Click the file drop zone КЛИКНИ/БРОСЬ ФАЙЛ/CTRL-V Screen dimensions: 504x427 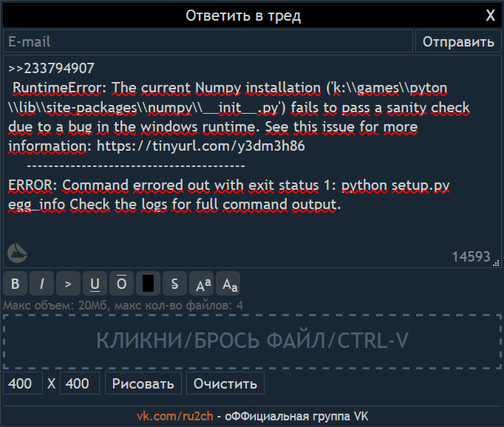click(252, 341)
